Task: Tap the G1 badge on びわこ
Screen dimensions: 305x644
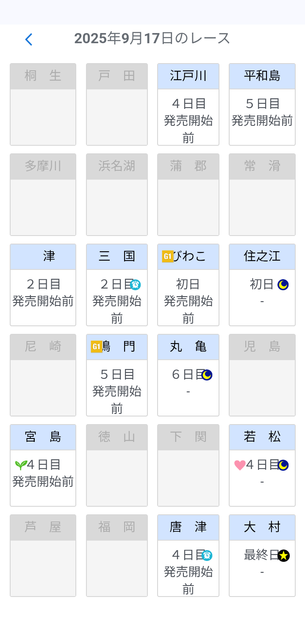Action: tap(168, 256)
